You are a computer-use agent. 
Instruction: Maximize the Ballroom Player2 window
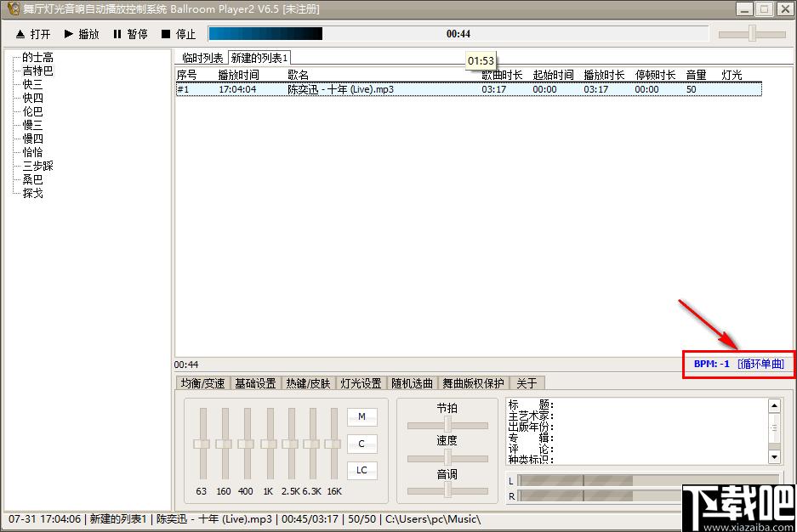click(x=764, y=9)
